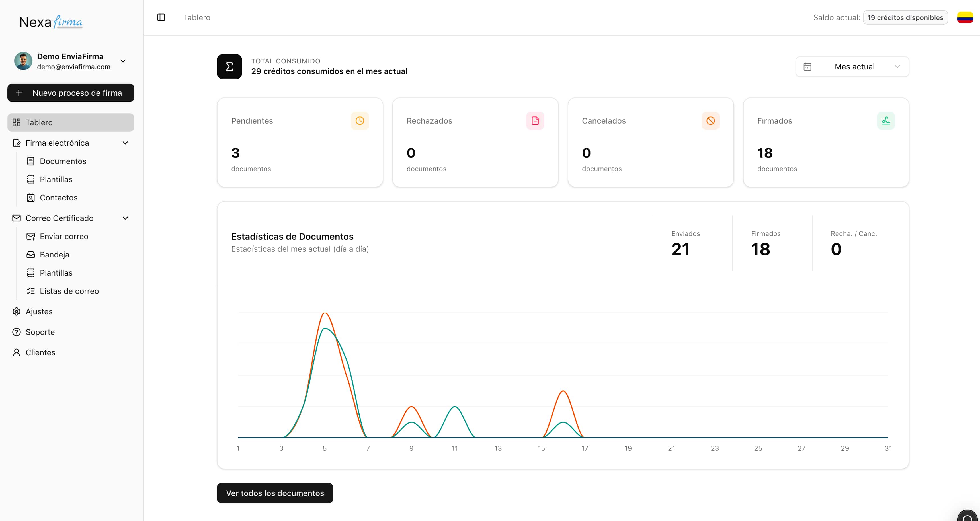This screenshot has height=521, width=980.
Task: Click Nuevo proceso de firma button
Action: coord(71,93)
